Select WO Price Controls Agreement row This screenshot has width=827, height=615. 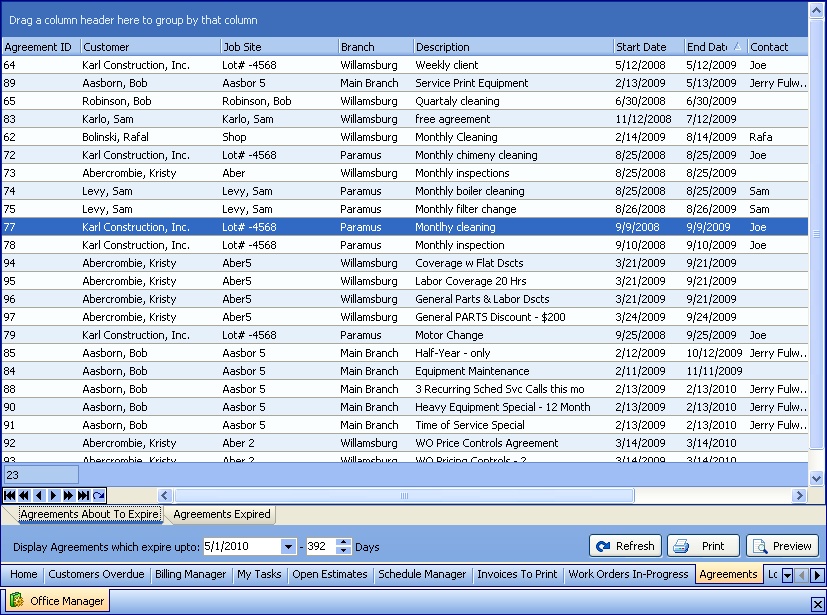[405, 443]
